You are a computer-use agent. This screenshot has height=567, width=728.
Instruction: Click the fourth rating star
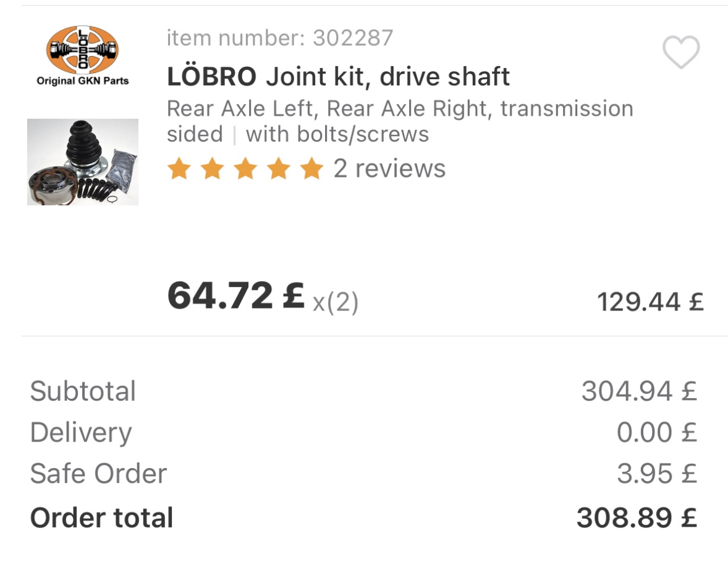(x=279, y=168)
